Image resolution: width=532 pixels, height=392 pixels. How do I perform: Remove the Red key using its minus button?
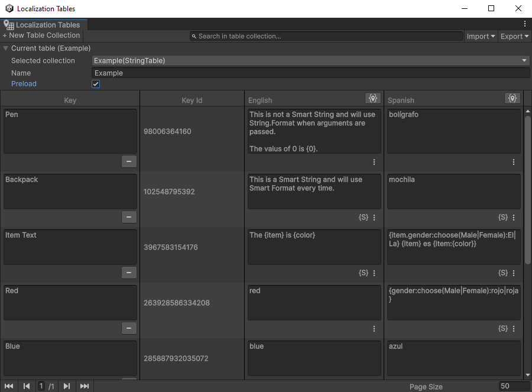(129, 328)
